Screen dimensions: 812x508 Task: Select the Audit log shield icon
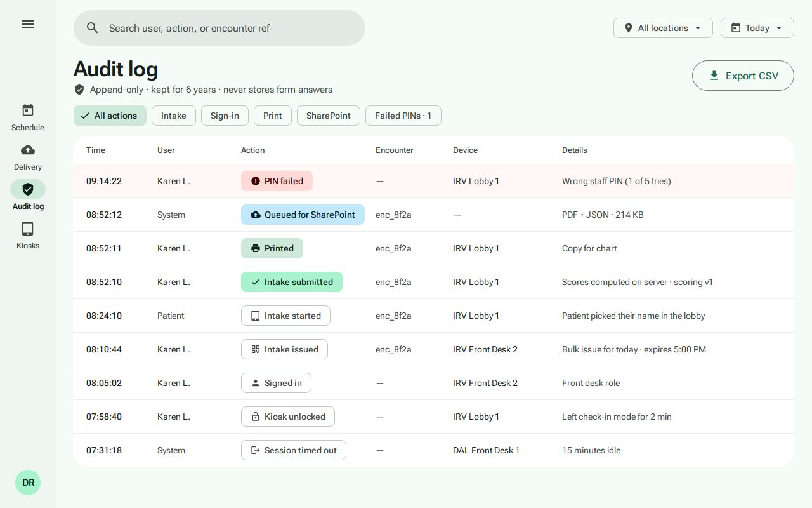click(28, 189)
